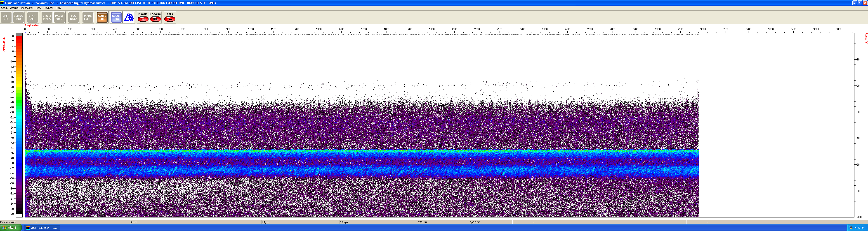The width and height of the screenshot is (868, 231).
Task: Click the LOG DATA toolbar button
Action: click(x=73, y=18)
